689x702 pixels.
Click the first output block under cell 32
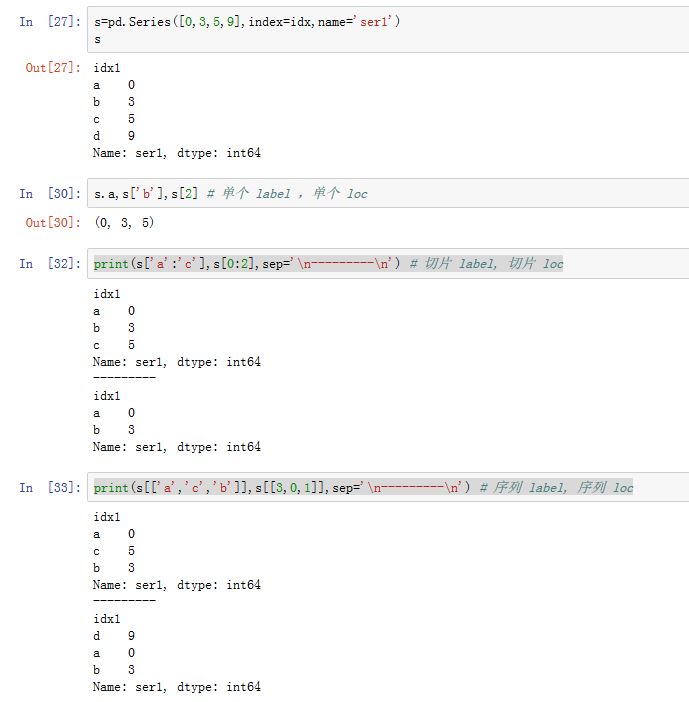coord(176,328)
